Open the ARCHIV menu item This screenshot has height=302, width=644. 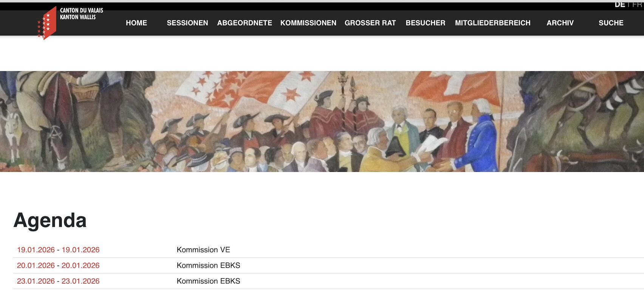[x=560, y=23]
